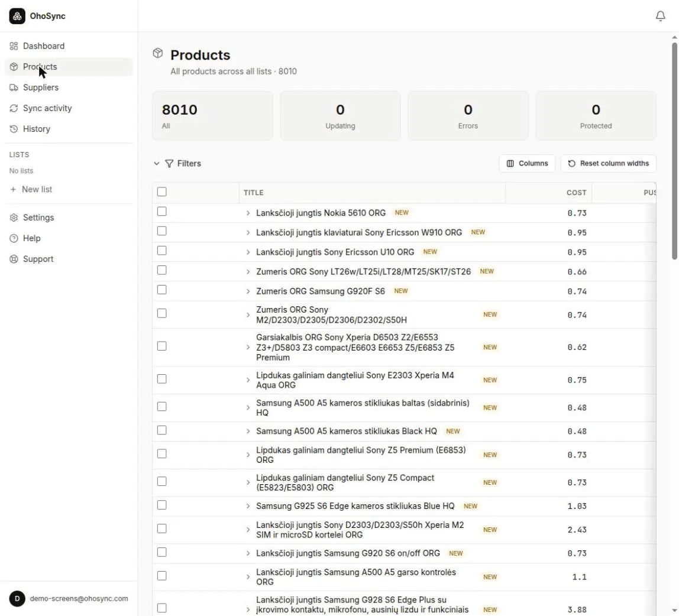Expand Zumeris ORG Sony LT26w row details
This screenshot has height=616, width=679.
(x=248, y=272)
